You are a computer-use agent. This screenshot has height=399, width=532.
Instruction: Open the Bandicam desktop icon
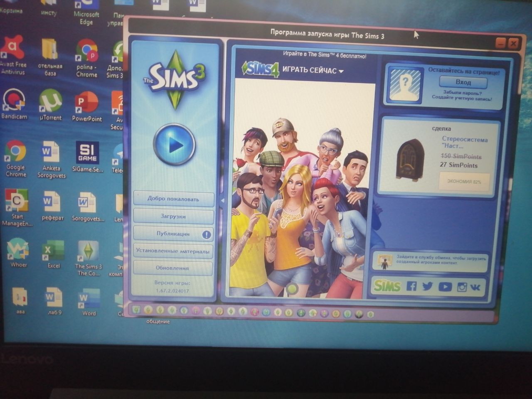point(14,104)
